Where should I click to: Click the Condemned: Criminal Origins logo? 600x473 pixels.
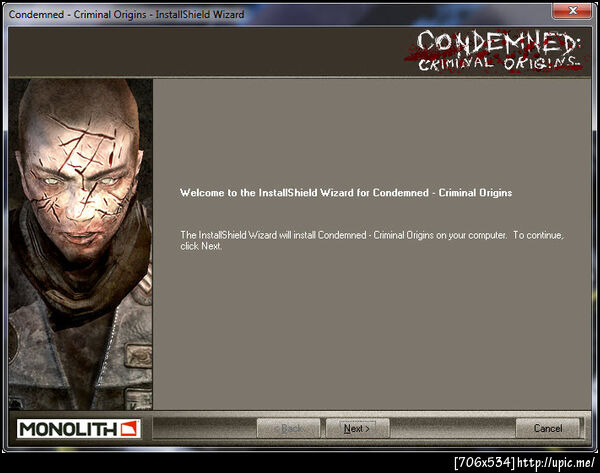click(x=494, y=51)
